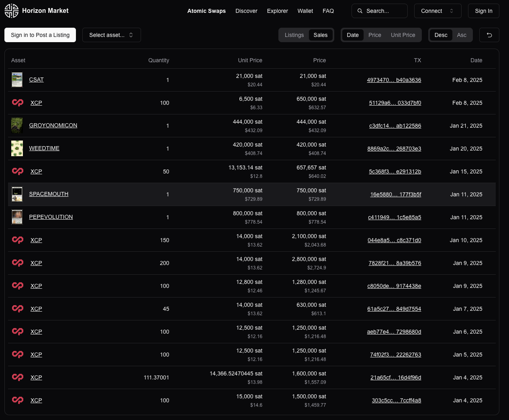Viewport: 509px width, 420px height.
Task: Open the CSAT asset link
Action: [37, 80]
